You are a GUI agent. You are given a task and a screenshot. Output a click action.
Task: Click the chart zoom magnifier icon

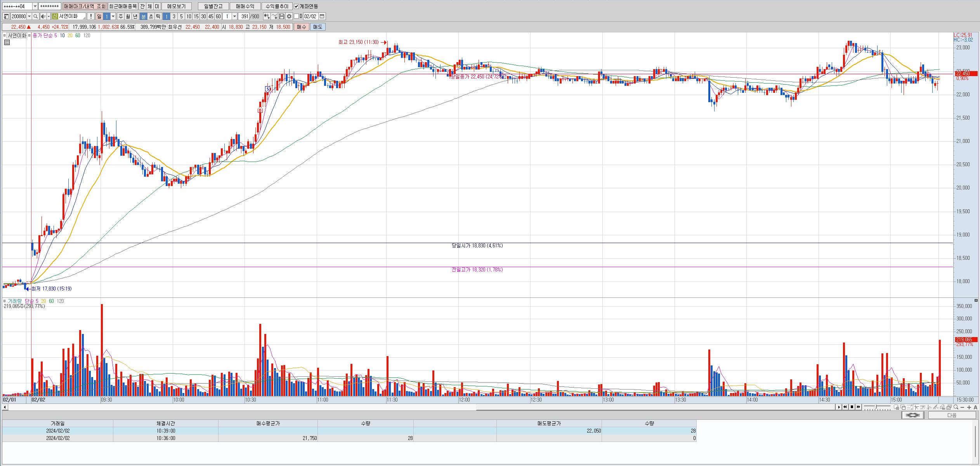click(956, 407)
